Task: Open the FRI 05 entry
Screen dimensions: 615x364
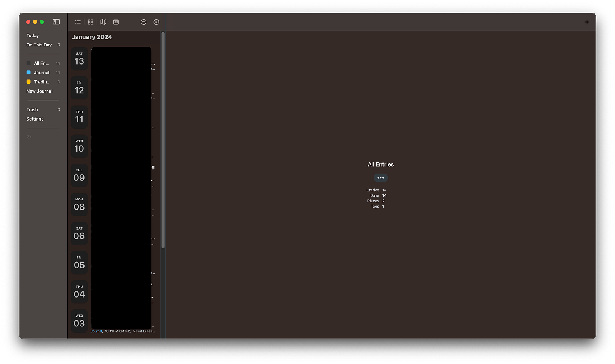Action: (x=113, y=263)
